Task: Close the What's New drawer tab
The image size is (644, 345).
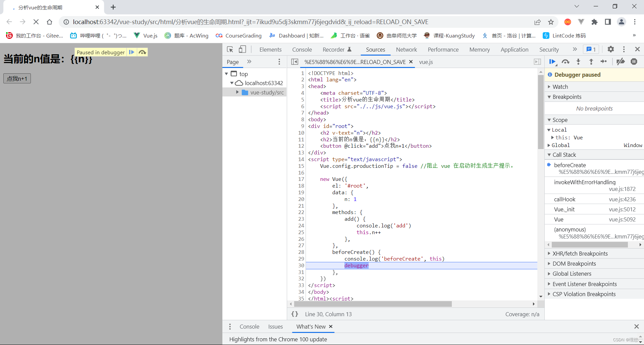Action: click(331, 327)
